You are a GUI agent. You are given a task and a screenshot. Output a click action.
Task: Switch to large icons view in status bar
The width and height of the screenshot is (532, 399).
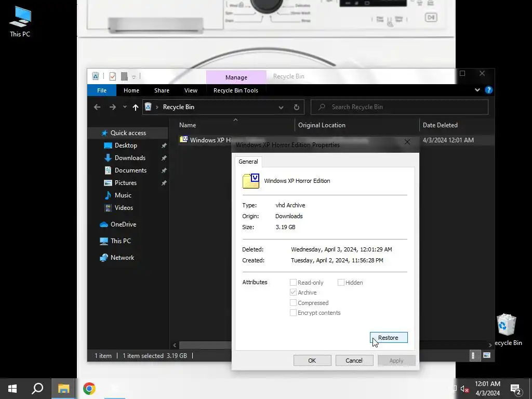click(x=486, y=355)
